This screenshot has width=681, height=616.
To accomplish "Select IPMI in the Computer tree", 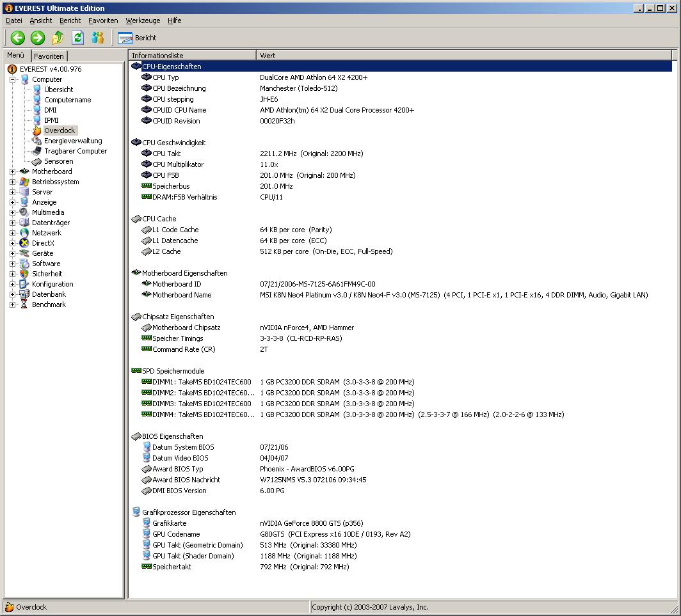I will click(x=51, y=120).
